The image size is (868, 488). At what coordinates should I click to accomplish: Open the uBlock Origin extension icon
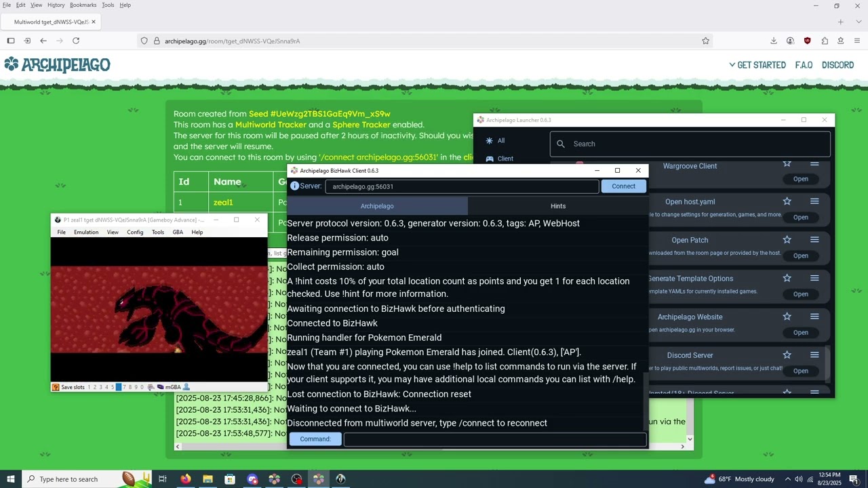pyautogui.click(x=807, y=41)
